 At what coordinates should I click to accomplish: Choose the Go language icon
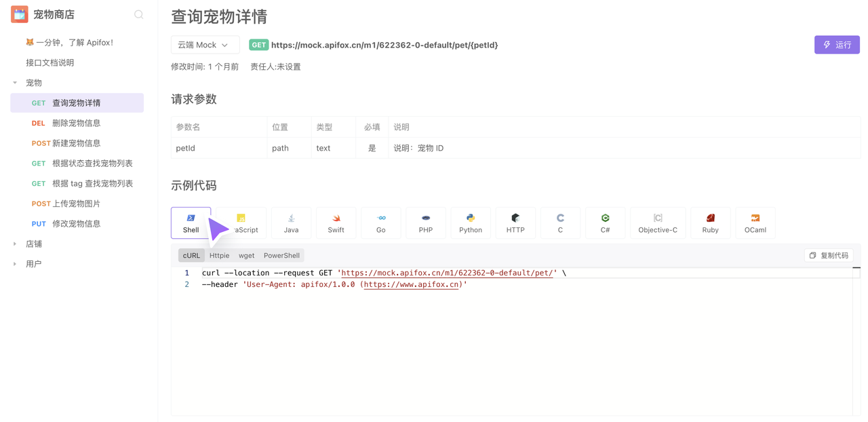(x=380, y=223)
